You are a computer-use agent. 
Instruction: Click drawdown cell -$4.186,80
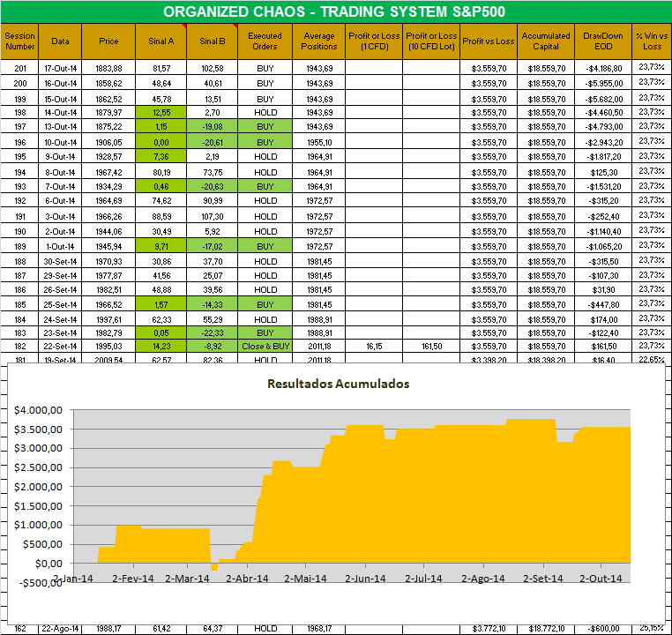coord(603,68)
